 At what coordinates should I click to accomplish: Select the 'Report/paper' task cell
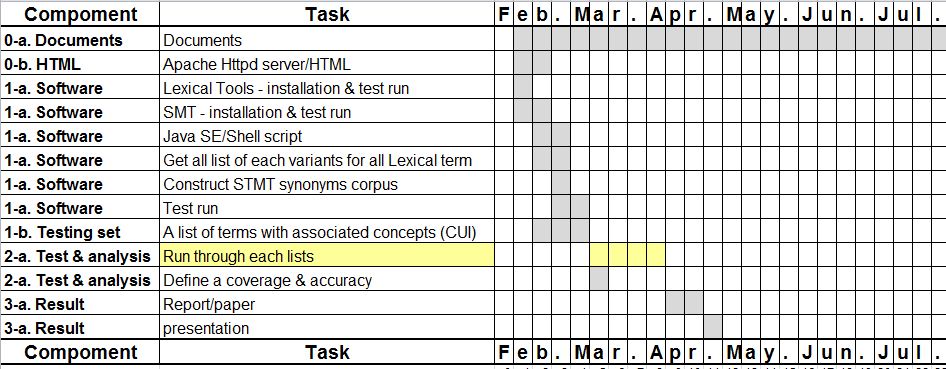point(327,304)
